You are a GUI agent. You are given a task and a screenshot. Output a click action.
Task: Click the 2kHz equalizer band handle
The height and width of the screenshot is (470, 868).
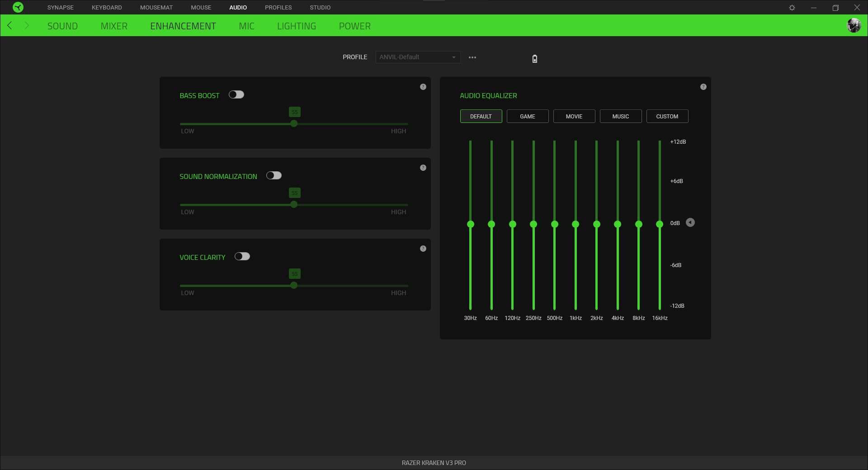tap(596, 224)
